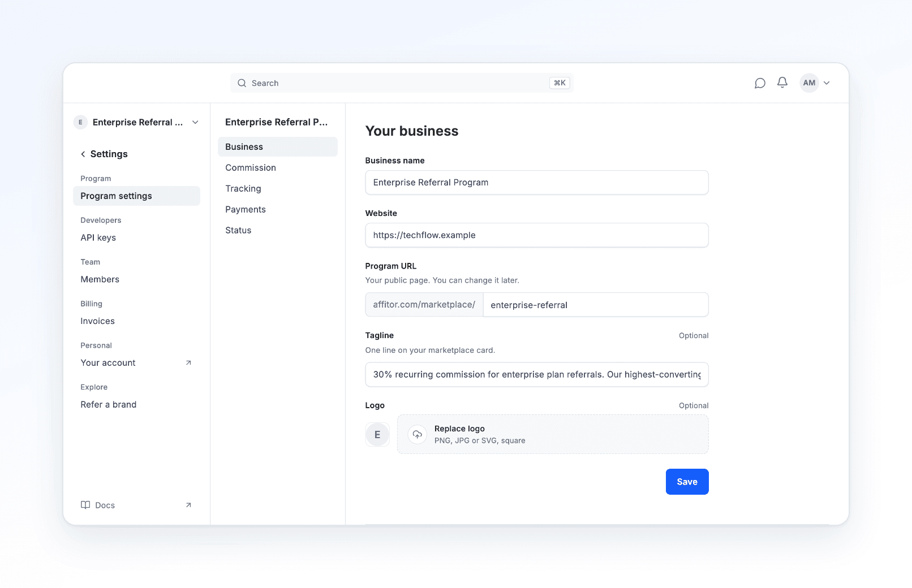
Task: Click the search magnifier icon
Action: click(x=242, y=83)
